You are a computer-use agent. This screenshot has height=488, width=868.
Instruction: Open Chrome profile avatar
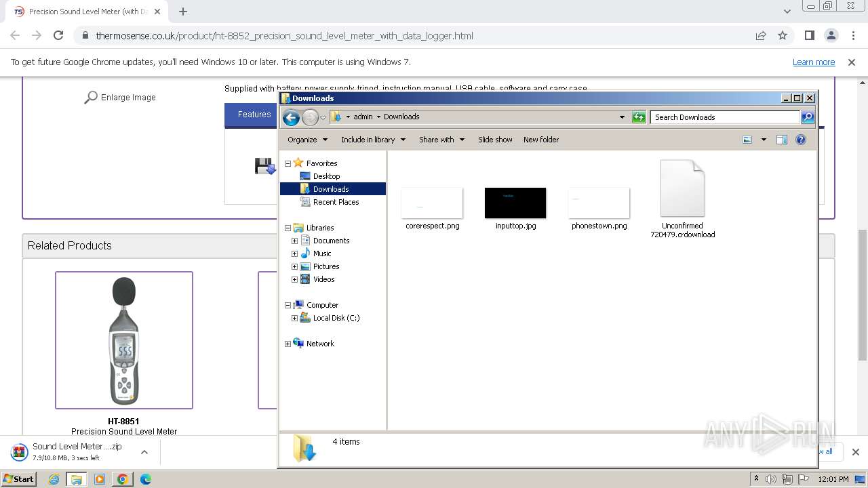[x=831, y=36]
